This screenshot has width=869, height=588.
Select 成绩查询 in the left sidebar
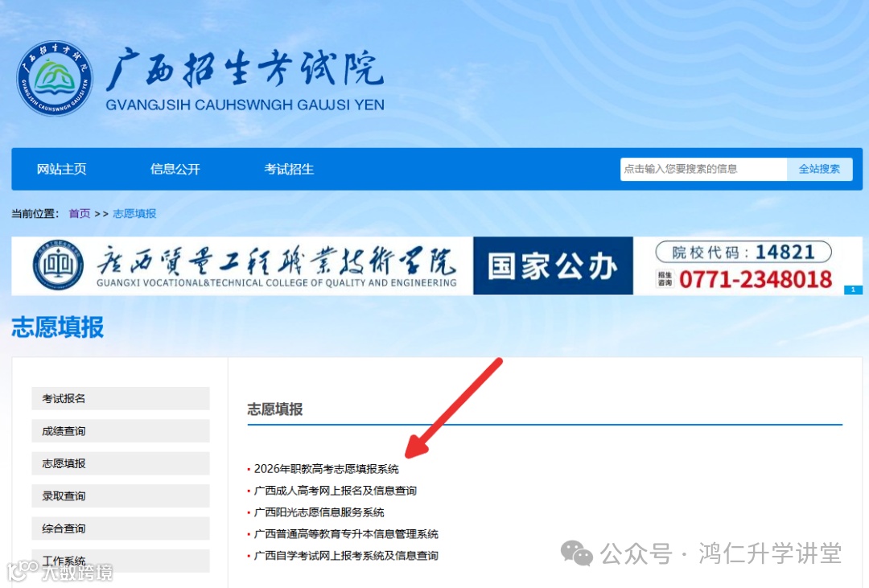pyautogui.click(x=121, y=430)
